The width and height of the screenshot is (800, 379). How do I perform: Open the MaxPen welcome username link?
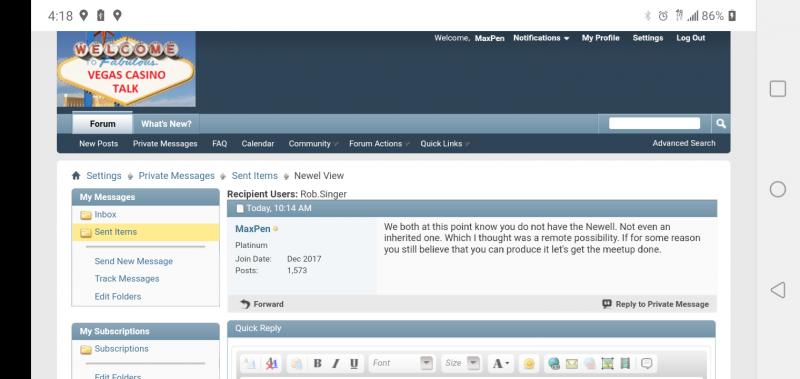489,38
